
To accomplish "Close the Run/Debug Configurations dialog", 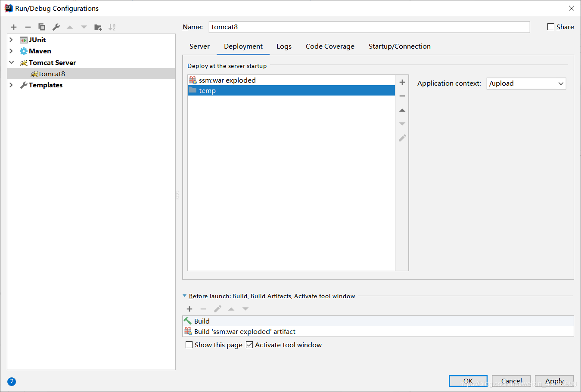I will point(572,8).
